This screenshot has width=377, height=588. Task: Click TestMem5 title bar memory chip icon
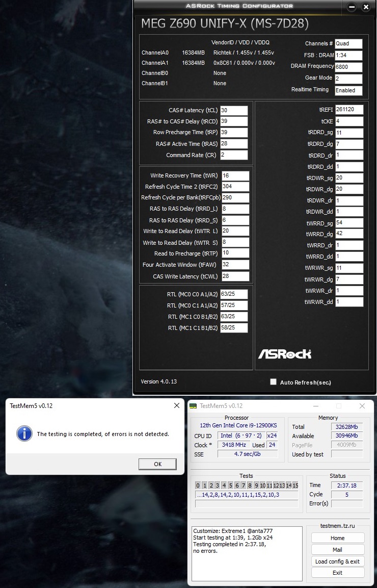(194, 406)
